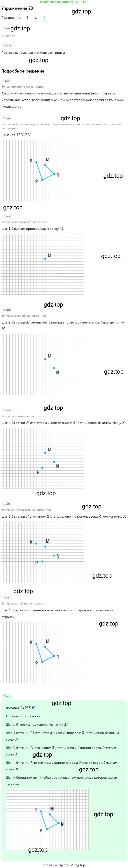Click the "7 шаг" step badge
The image size is (128, 868).
[7, 598]
